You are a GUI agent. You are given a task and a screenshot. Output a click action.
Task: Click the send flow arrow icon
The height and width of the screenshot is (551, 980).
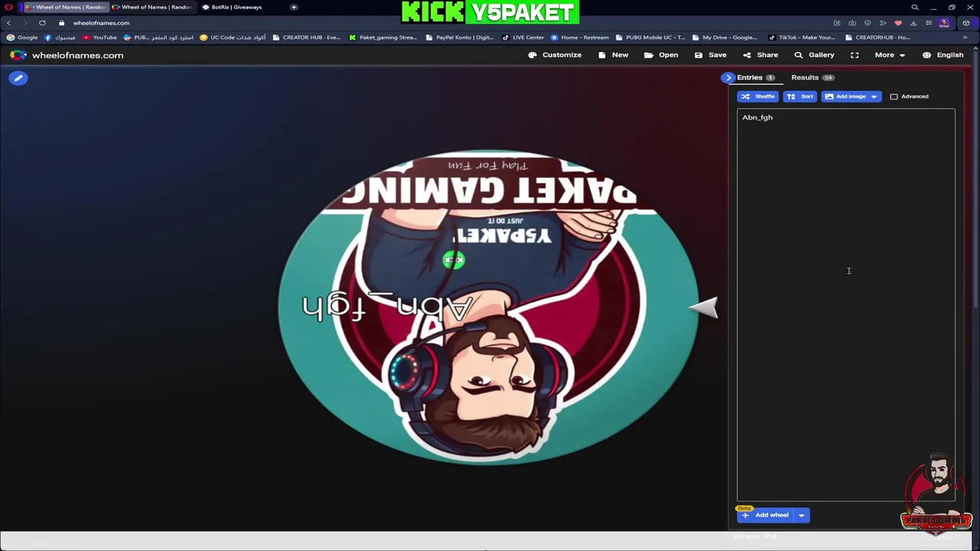click(x=883, y=23)
